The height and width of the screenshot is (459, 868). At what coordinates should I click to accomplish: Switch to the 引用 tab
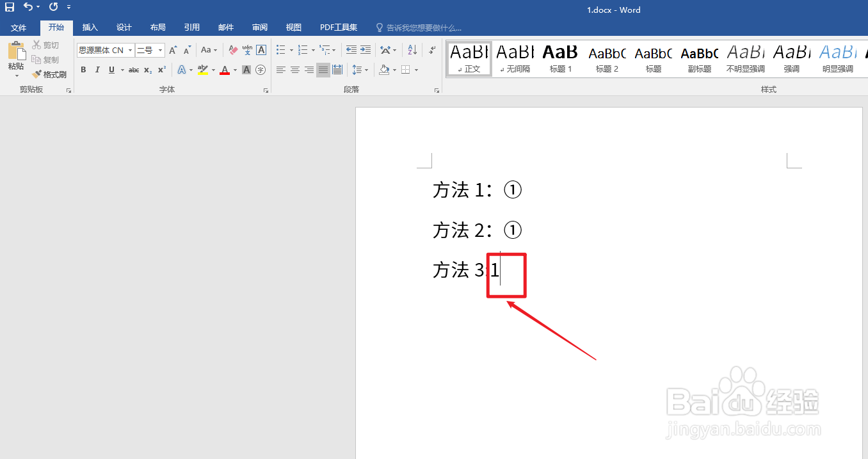[x=192, y=28]
